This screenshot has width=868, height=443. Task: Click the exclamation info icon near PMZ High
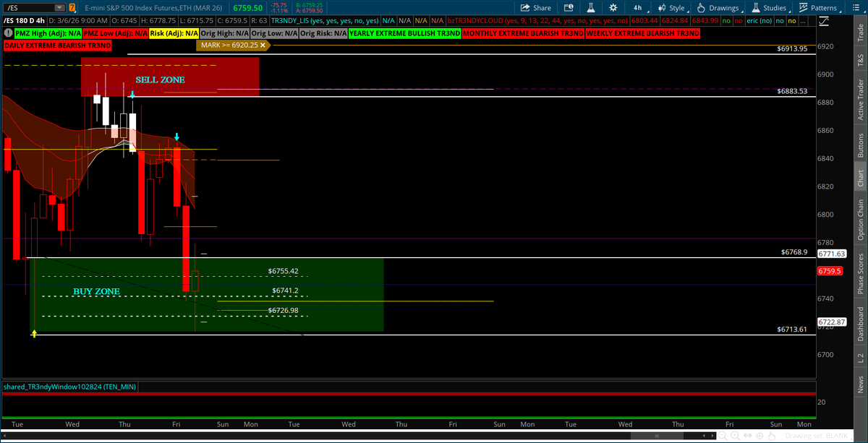pos(8,33)
